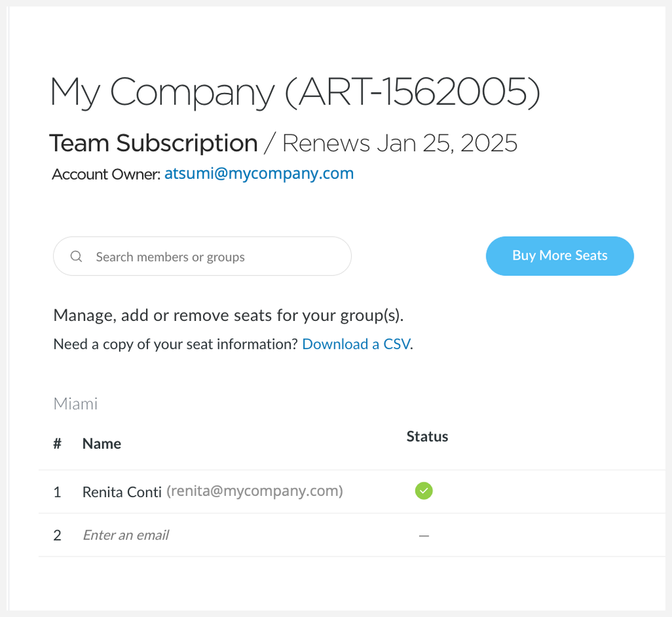Click the My Company (ART-1562005) title

click(x=295, y=93)
